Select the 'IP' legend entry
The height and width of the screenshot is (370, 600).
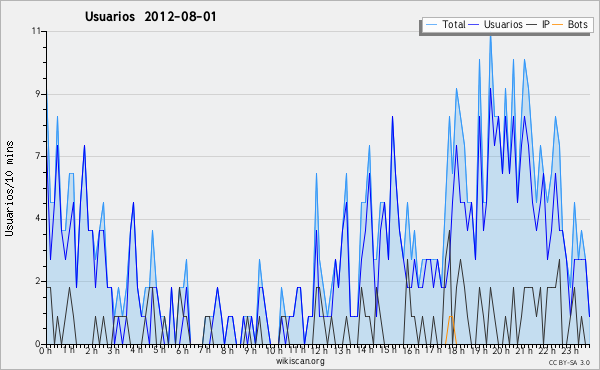(x=538, y=24)
